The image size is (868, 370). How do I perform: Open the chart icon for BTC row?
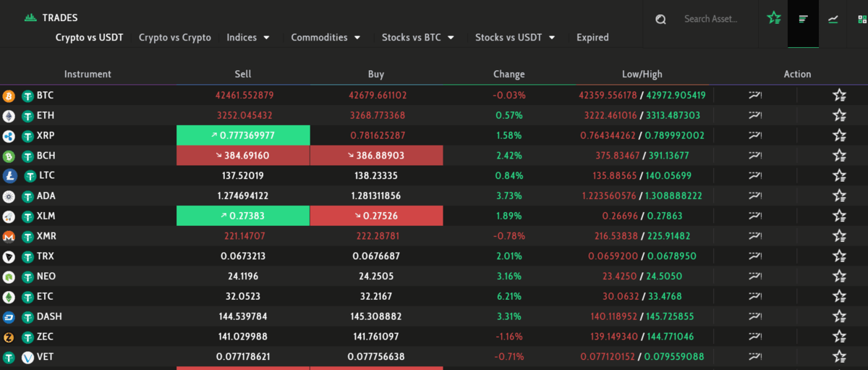click(756, 95)
